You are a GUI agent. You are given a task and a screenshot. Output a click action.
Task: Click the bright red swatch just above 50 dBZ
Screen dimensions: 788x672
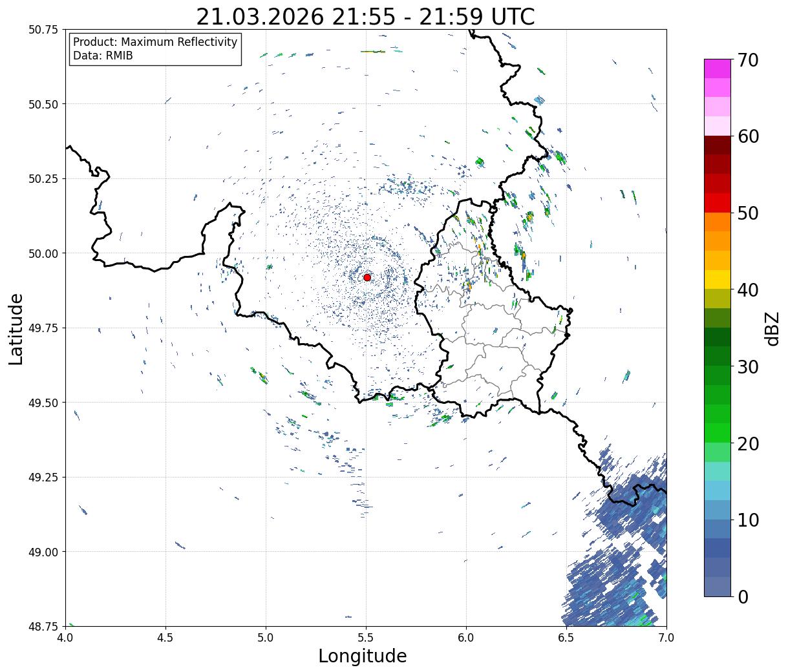[x=718, y=203]
